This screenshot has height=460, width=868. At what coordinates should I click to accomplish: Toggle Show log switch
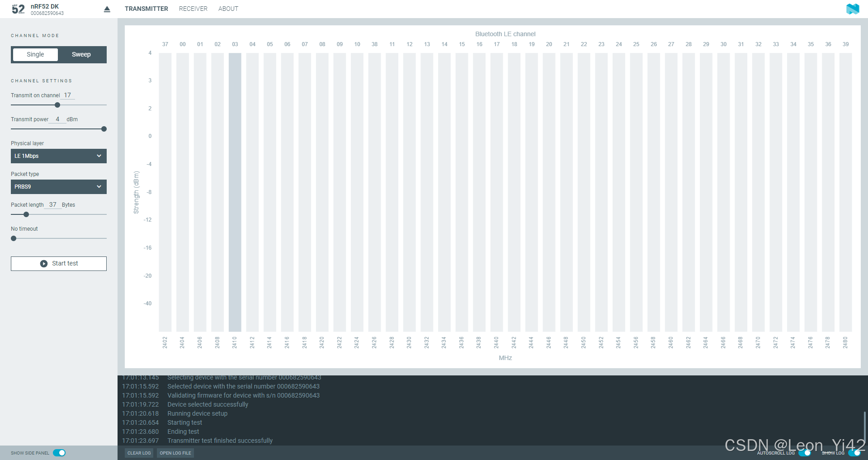(x=854, y=453)
